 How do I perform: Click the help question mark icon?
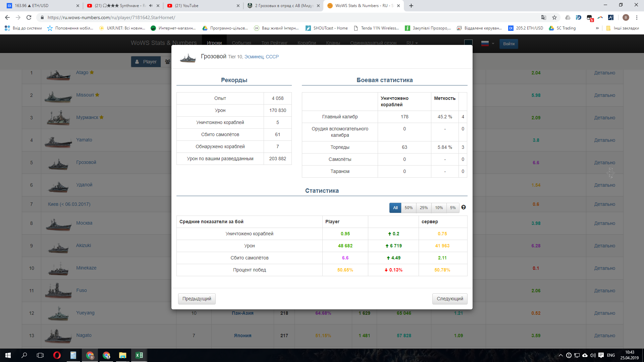(464, 207)
